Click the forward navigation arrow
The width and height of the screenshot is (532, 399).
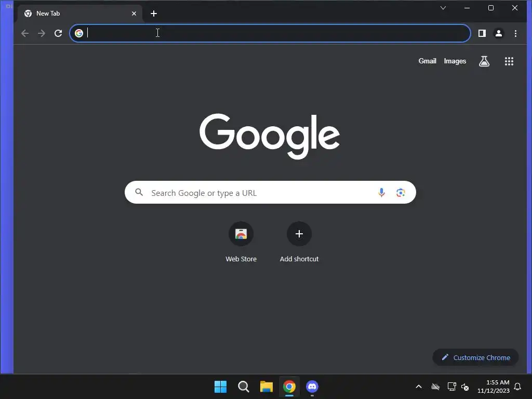click(42, 33)
